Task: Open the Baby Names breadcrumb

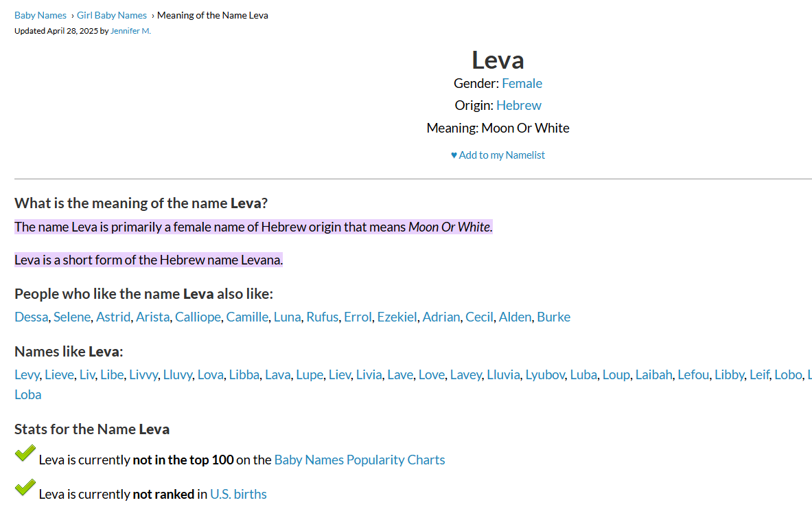Action: pyautogui.click(x=40, y=16)
